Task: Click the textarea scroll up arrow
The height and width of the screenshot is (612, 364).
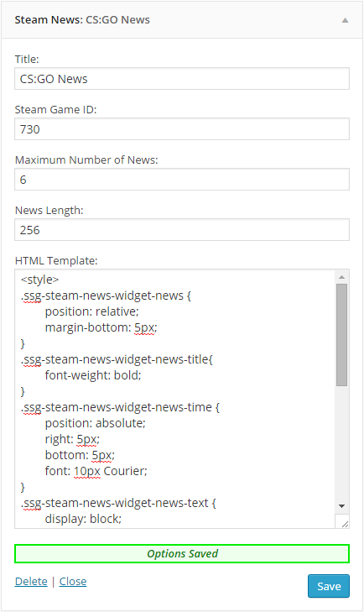Action: pyautogui.click(x=341, y=277)
